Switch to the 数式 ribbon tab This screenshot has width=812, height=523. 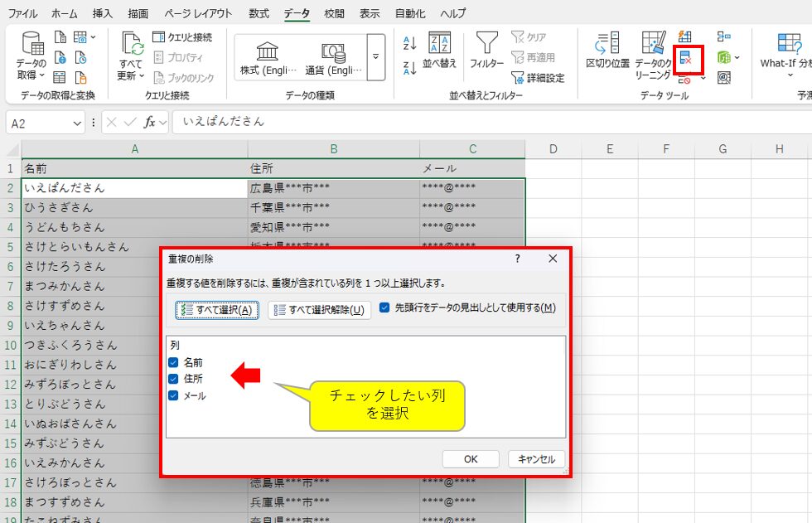coord(259,14)
